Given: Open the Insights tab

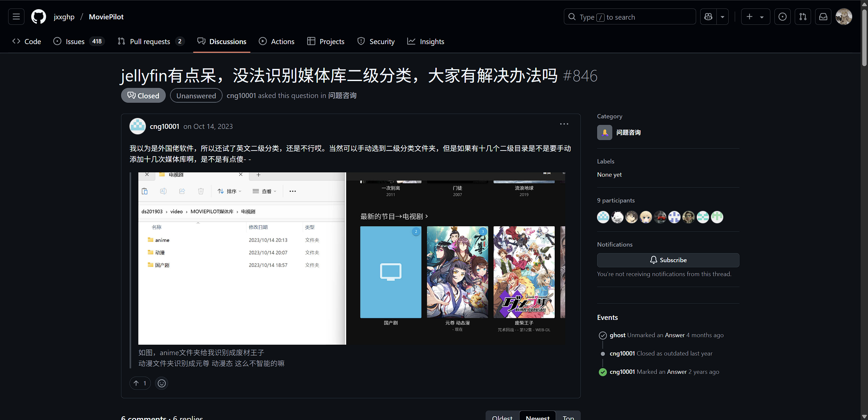Looking at the screenshot, I should [x=426, y=41].
